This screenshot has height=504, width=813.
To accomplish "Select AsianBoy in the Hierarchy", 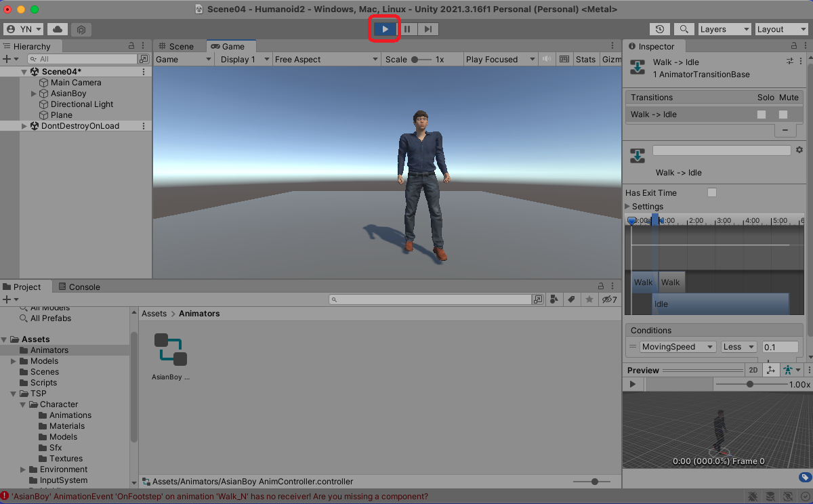I will click(x=68, y=93).
